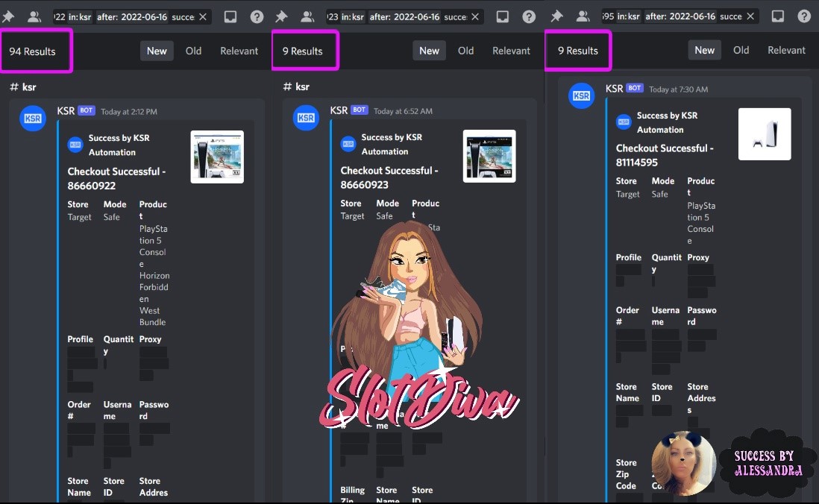Open KSR bot avatar at 6:52 AM message
The height and width of the screenshot is (504, 819).
pyautogui.click(x=306, y=118)
